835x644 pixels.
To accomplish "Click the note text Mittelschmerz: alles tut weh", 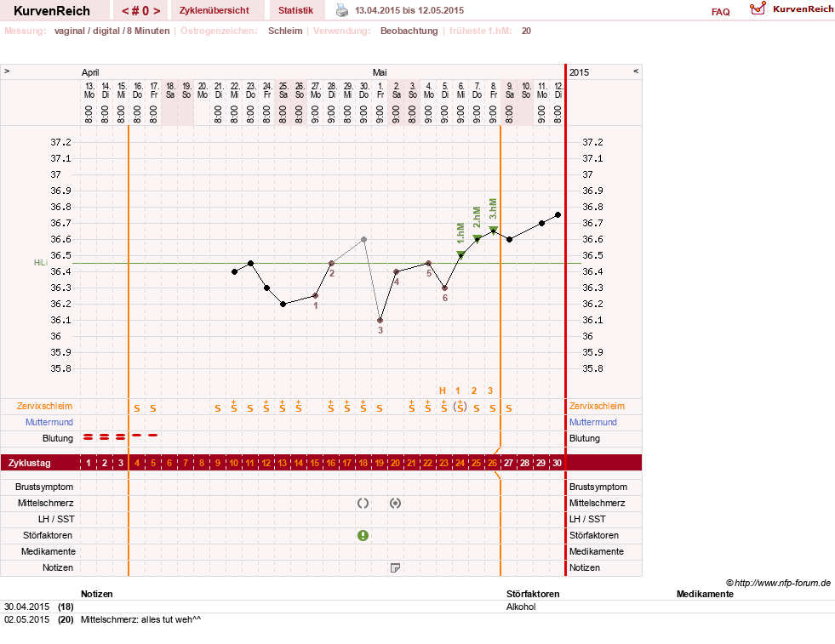I will tap(140, 619).
